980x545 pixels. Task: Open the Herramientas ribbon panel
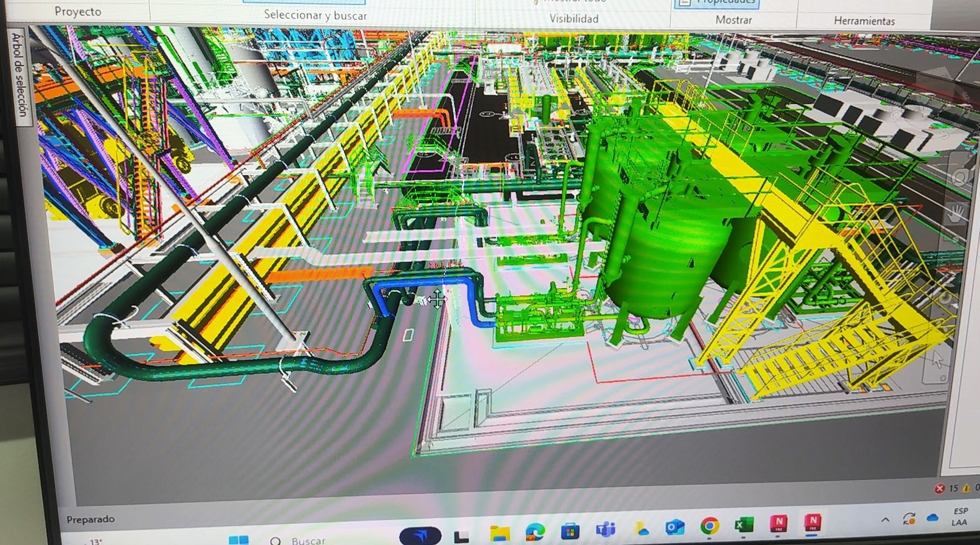coord(863,21)
